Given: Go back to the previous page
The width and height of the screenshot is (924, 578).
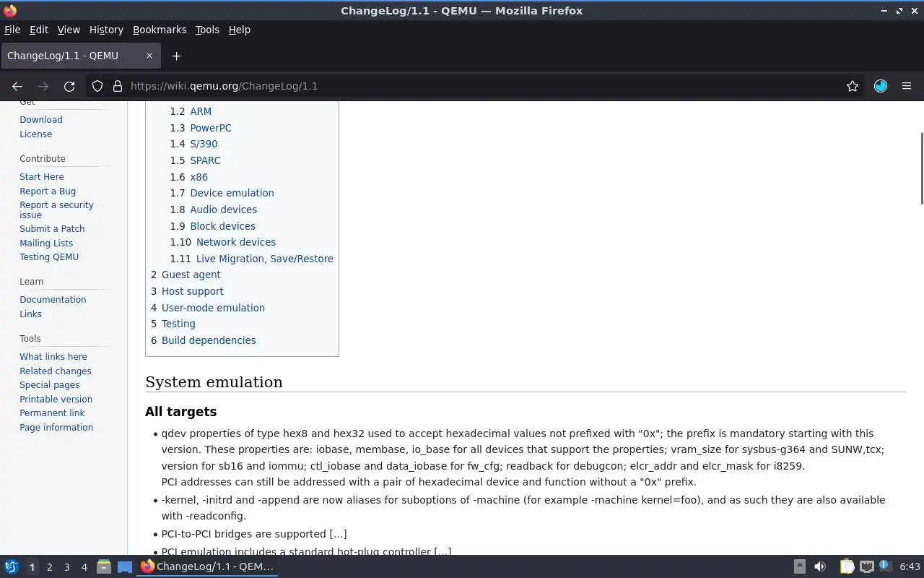Looking at the screenshot, I should [17, 86].
